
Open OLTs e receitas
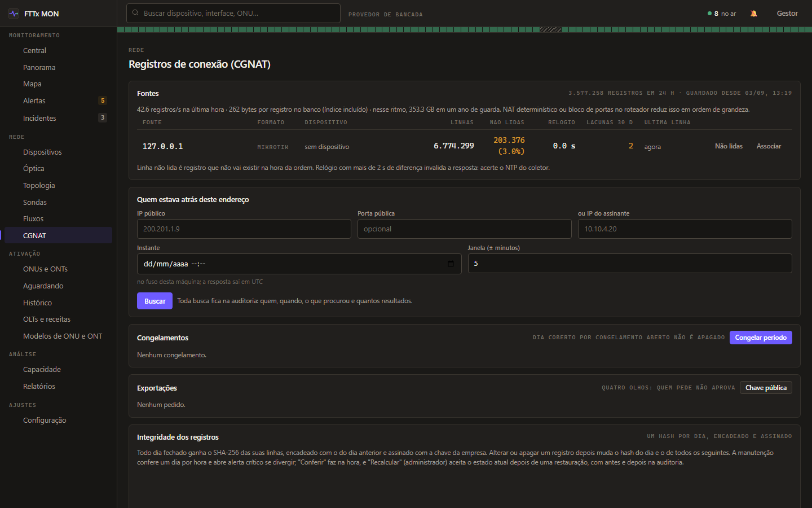point(58,319)
